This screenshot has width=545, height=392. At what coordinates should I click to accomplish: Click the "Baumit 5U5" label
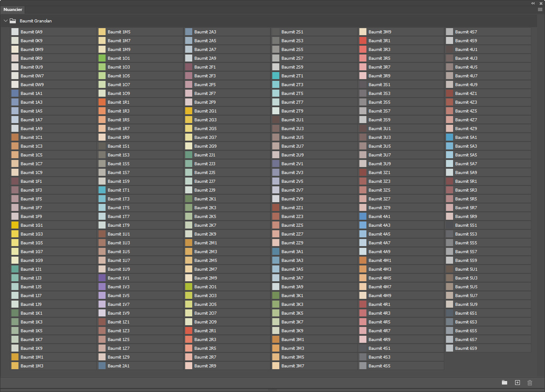pos(466,287)
